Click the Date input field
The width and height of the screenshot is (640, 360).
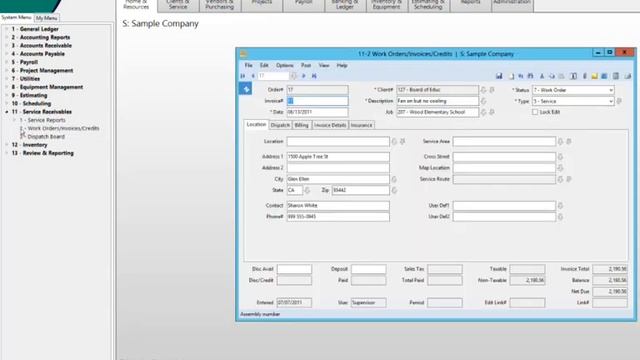(318, 112)
